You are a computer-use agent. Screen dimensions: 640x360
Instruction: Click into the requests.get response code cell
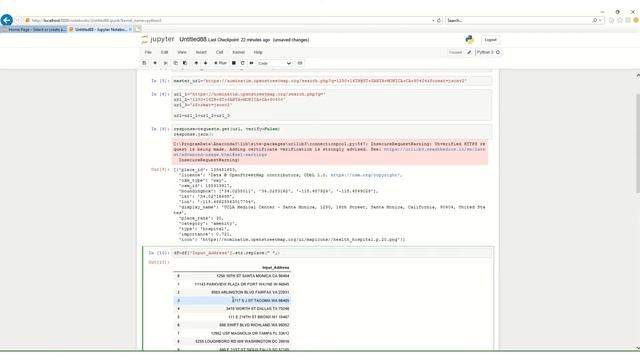[331, 131]
